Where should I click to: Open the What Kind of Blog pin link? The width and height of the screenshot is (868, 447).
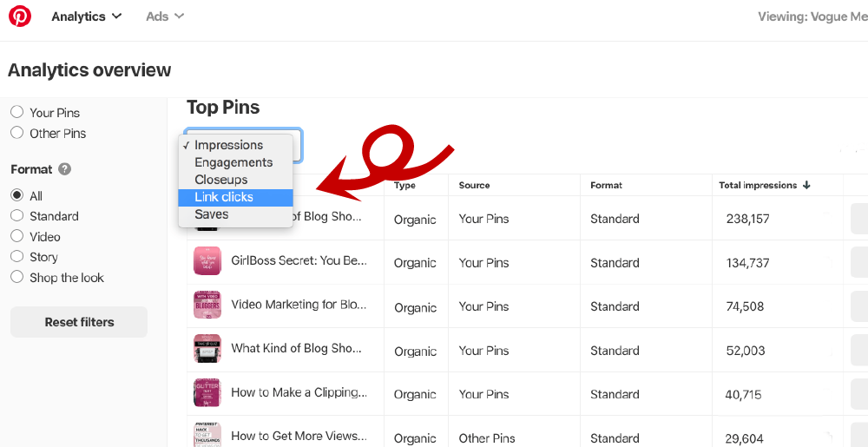(296, 348)
